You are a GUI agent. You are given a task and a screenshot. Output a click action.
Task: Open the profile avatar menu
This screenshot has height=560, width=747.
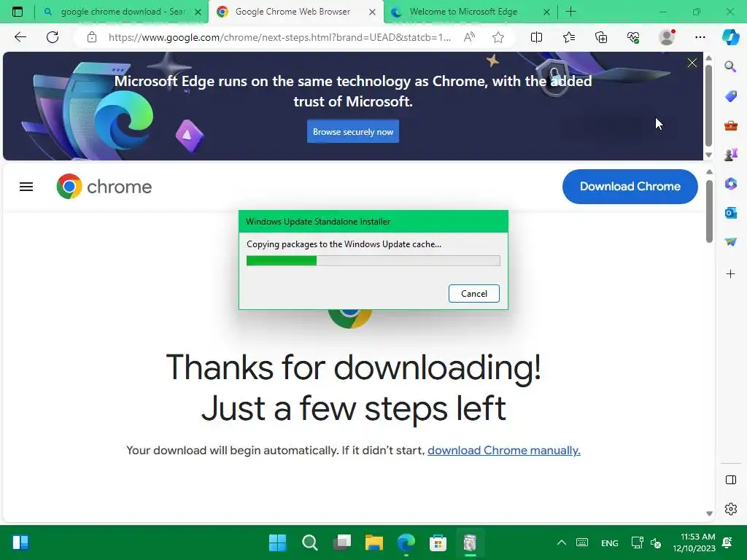pos(667,37)
